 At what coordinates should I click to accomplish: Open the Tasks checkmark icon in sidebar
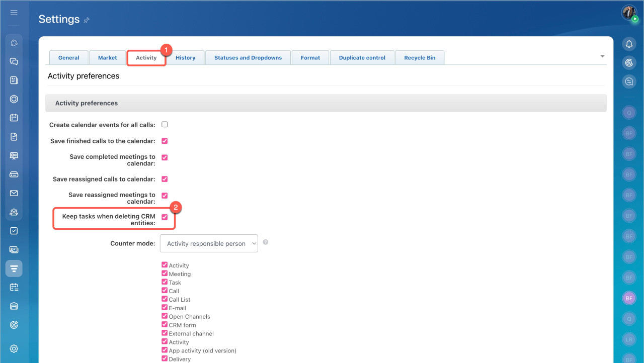pyautogui.click(x=14, y=231)
